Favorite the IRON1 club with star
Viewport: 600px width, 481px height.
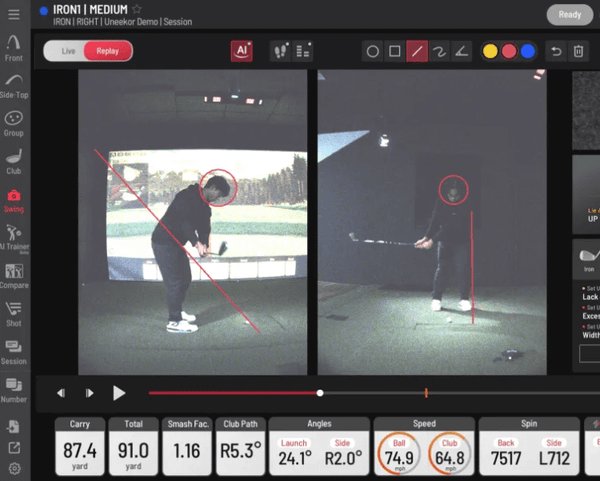click(137, 10)
